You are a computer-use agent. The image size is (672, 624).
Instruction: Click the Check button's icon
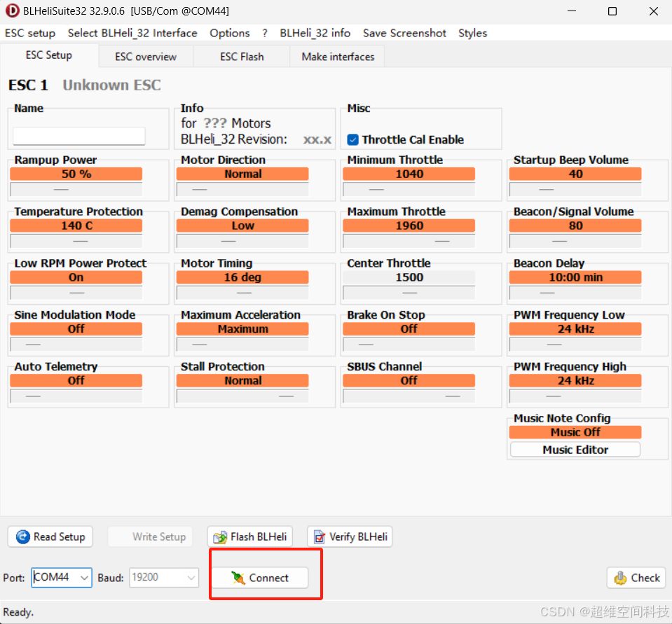(x=620, y=578)
